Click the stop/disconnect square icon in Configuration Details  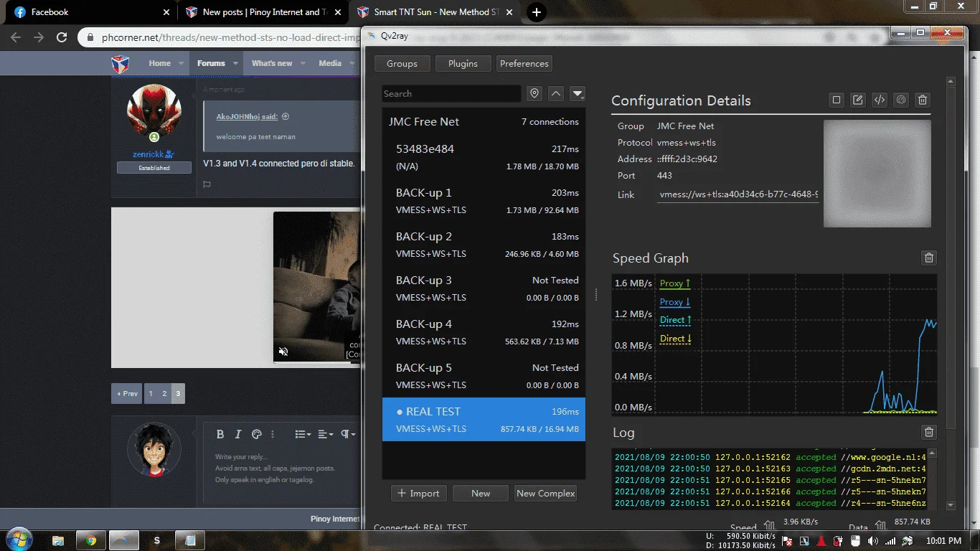(837, 100)
